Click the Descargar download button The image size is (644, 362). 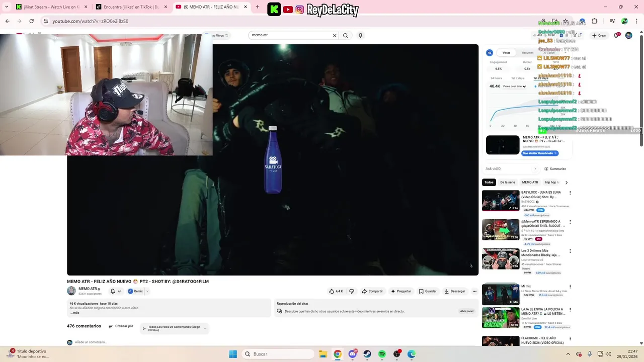455,291
